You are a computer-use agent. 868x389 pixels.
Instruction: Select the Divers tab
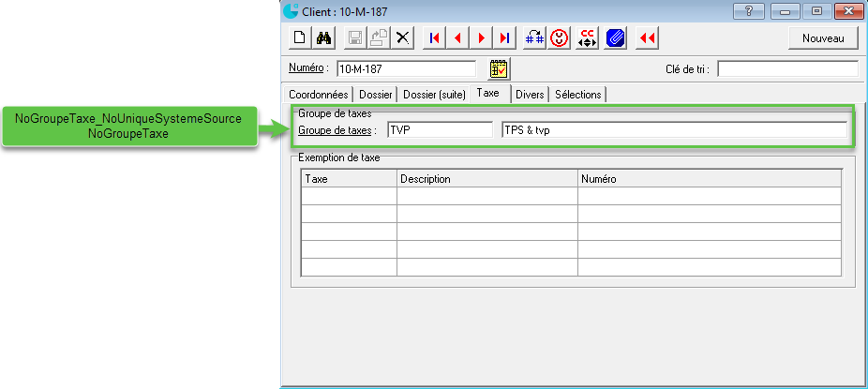pyautogui.click(x=530, y=95)
